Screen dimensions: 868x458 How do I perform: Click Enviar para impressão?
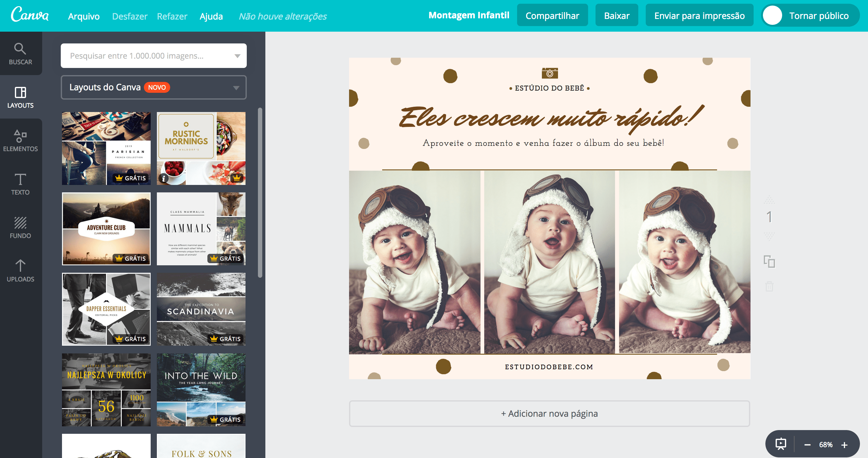700,16
